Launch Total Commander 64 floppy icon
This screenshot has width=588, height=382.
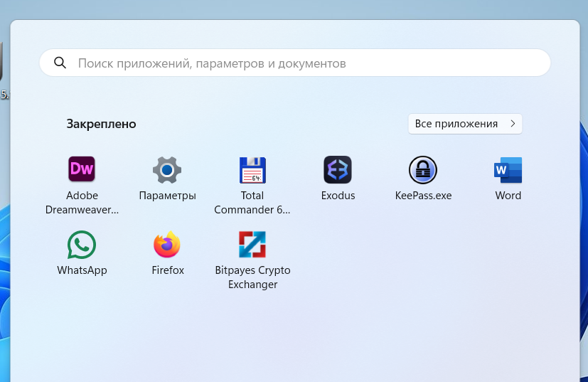coord(252,170)
